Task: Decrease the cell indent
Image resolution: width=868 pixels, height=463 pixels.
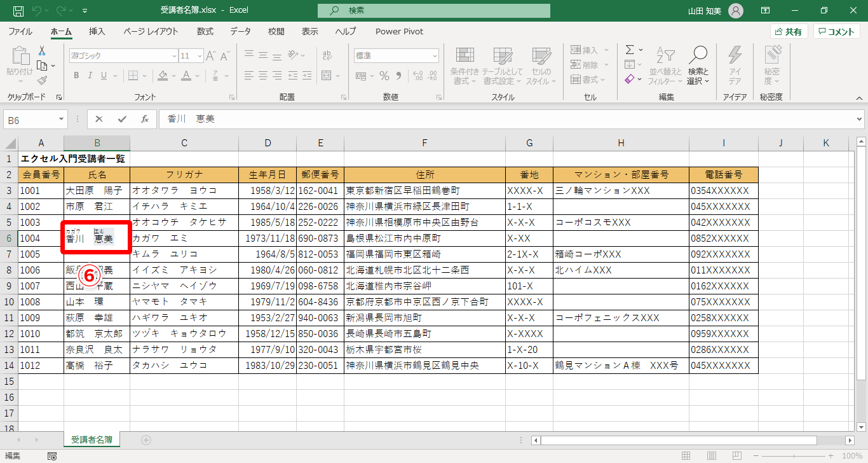Action: [x=293, y=76]
